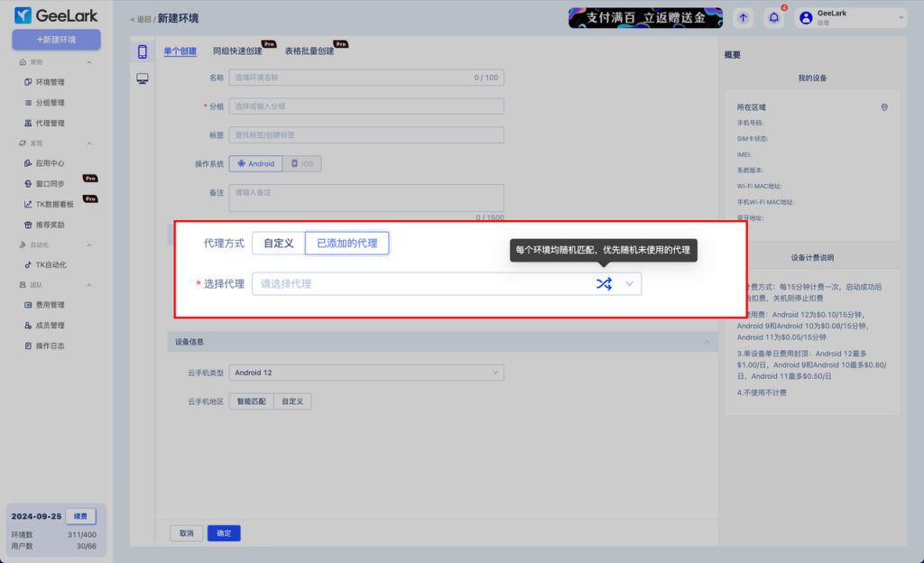Screen dimensions: 924x563
Task: Select the mobile phone environment icon
Action: (x=142, y=51)
